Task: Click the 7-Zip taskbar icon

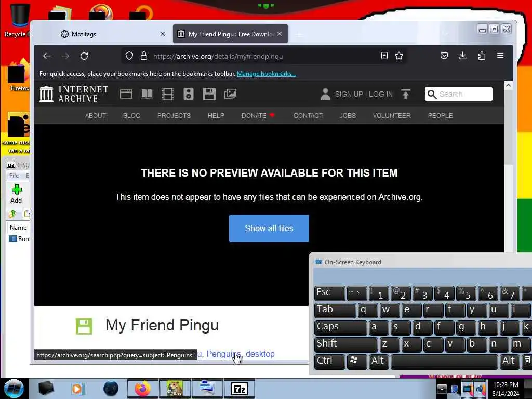Action: click(x=239, y=389)
